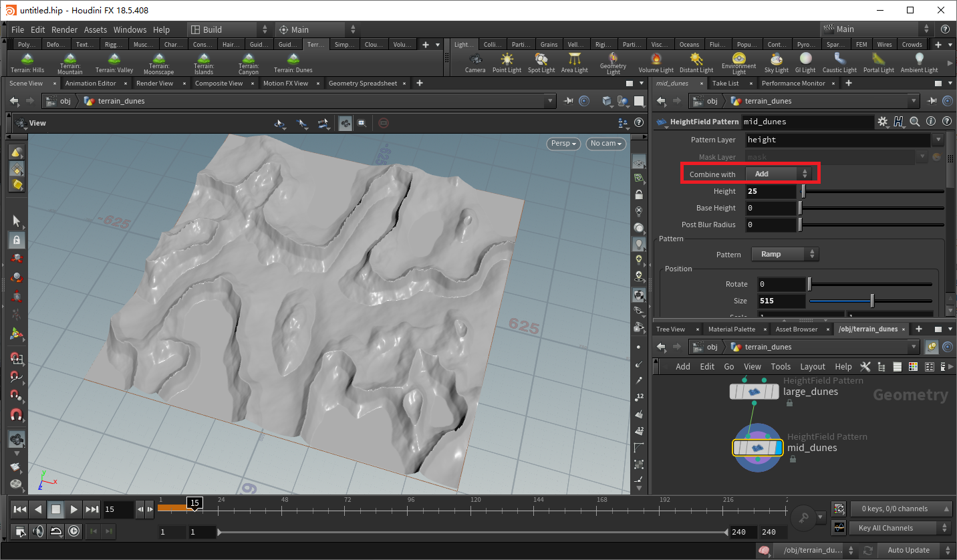This screenshot has width=957, height=560.
Task: Add a Spot Light from shelf
Action: [x=541, y=64]
